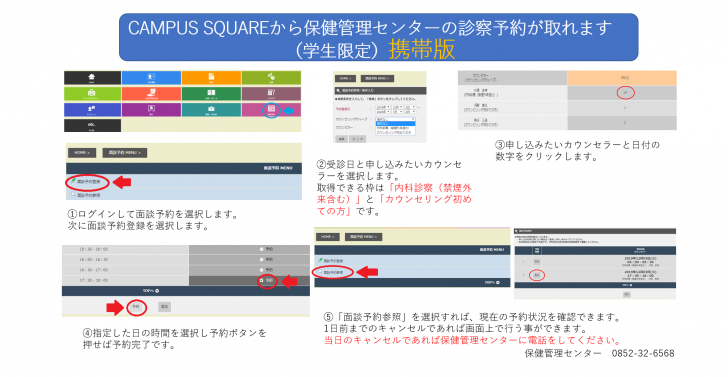Open the start day dropdown in 予約期間 row
This screenshot has width=728, height=377.
(410, 107)
